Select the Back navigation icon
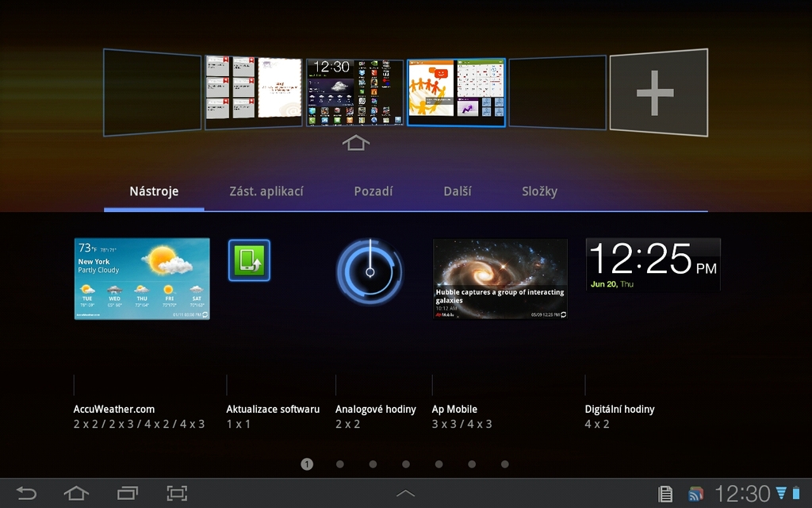The image size is (812, 508). 25,493
